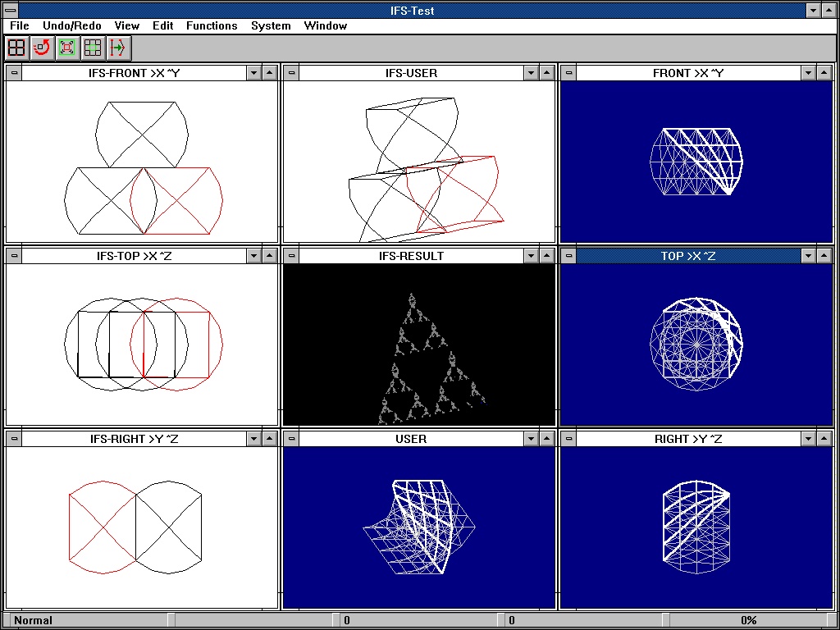This screenshot has height=630, width=840.
Task: Open the Window menu
Action: 325,25
